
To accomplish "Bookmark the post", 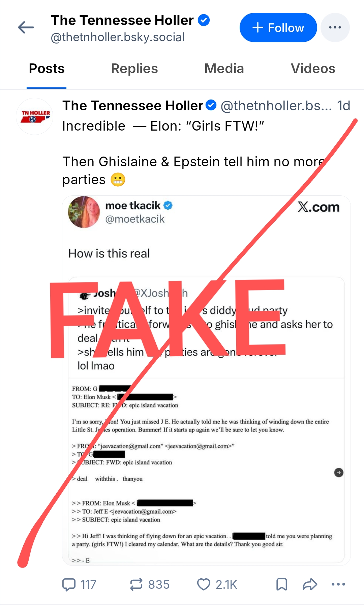I will coord(282,584).
